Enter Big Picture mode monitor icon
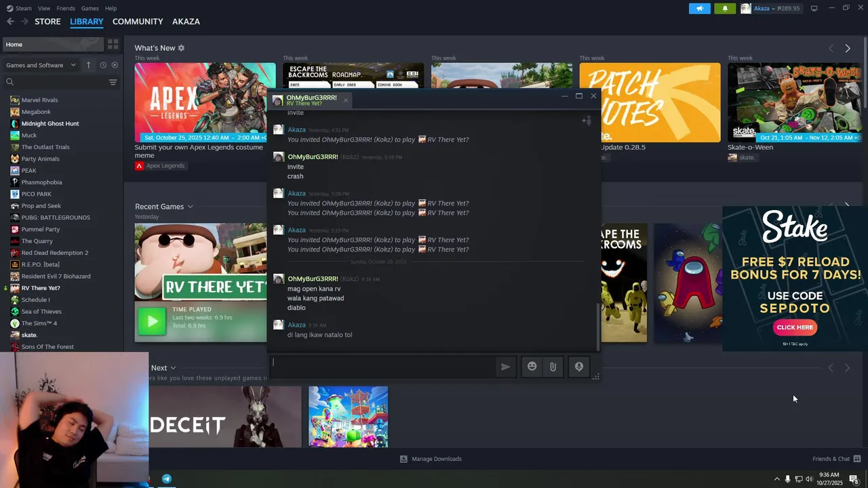The image size is (868, 488). (814, 8)
